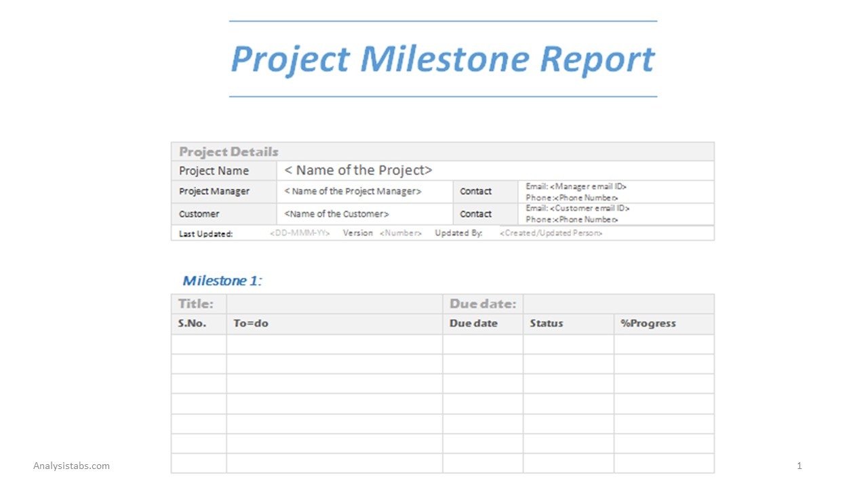Click the Milestone 1 heading

(x=222, y=281)
